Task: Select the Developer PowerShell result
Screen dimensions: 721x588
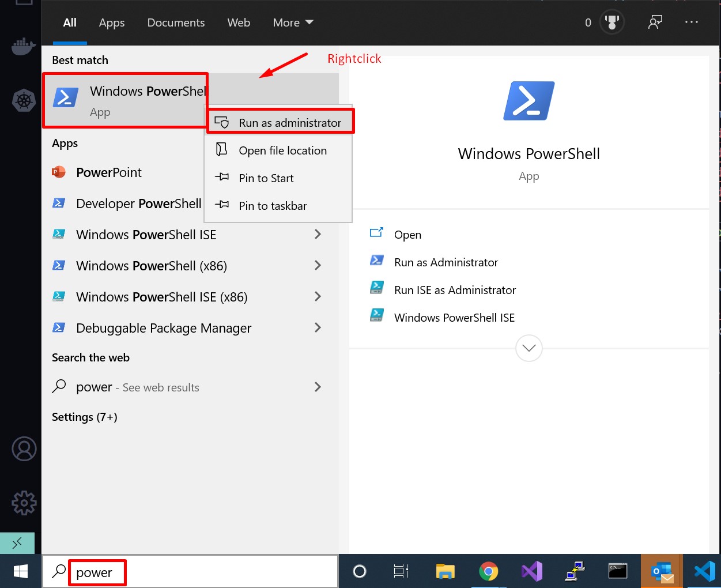Action: pos(123,203)
